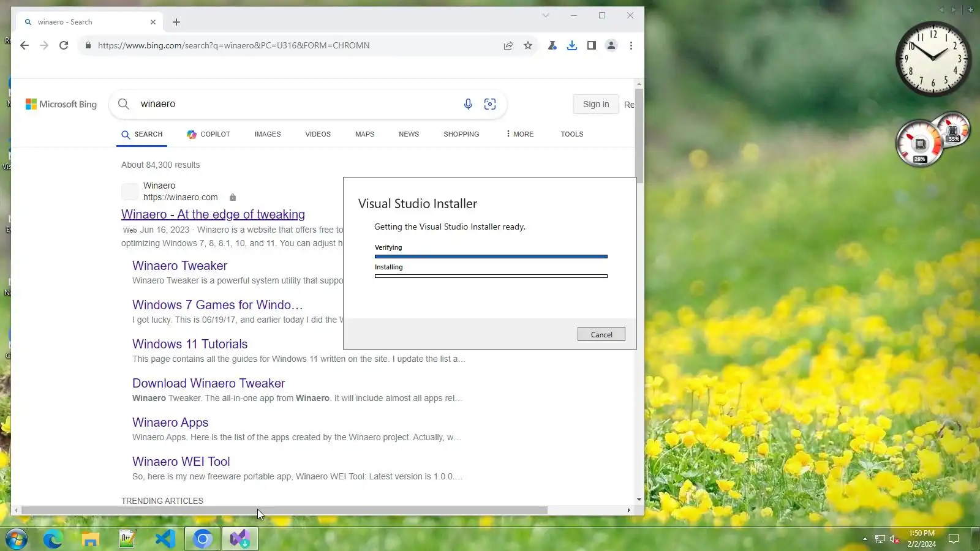The image size is (980, 551).
Task: Go back to the previous page in Chrome
Action: [24, 45]
